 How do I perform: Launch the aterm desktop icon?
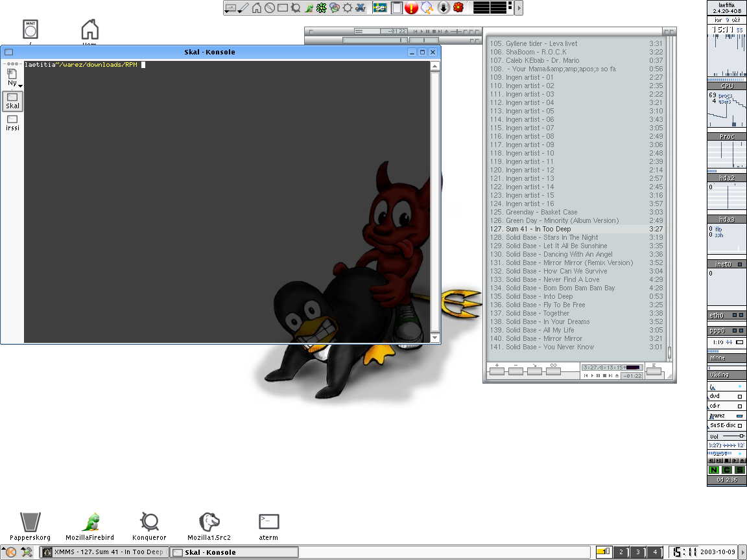(x=268, y=527)
